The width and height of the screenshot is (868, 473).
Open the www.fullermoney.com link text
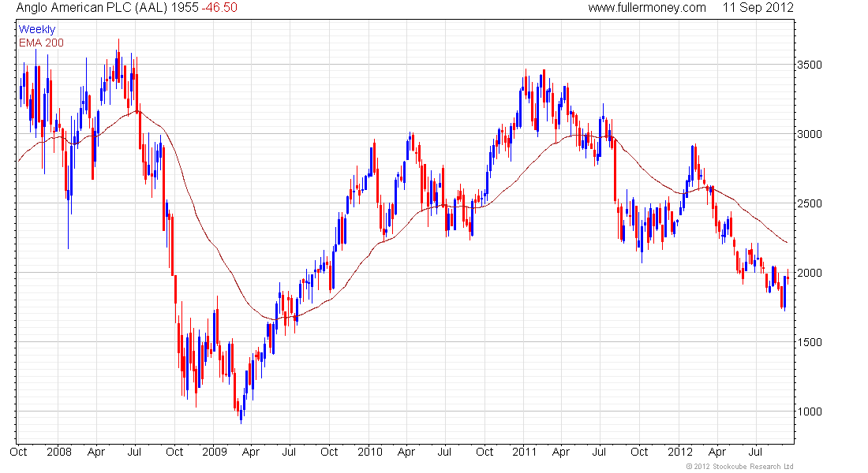pos(646,8)
